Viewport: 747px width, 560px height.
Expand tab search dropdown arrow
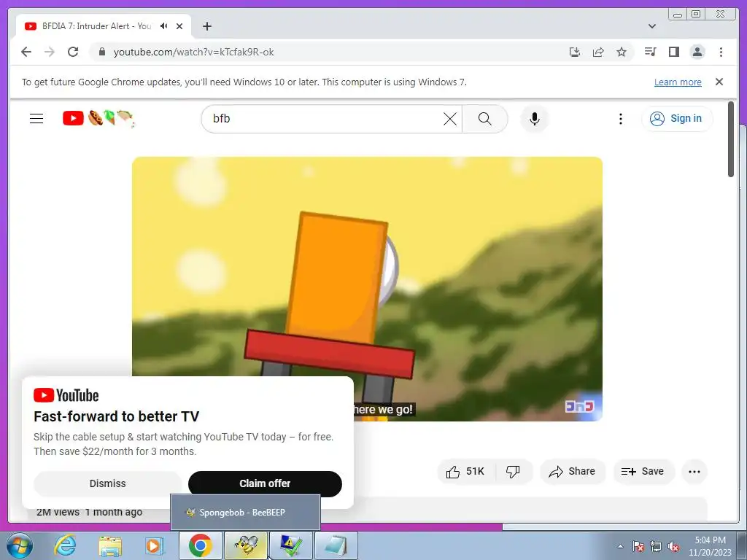(x=652, y=26)
